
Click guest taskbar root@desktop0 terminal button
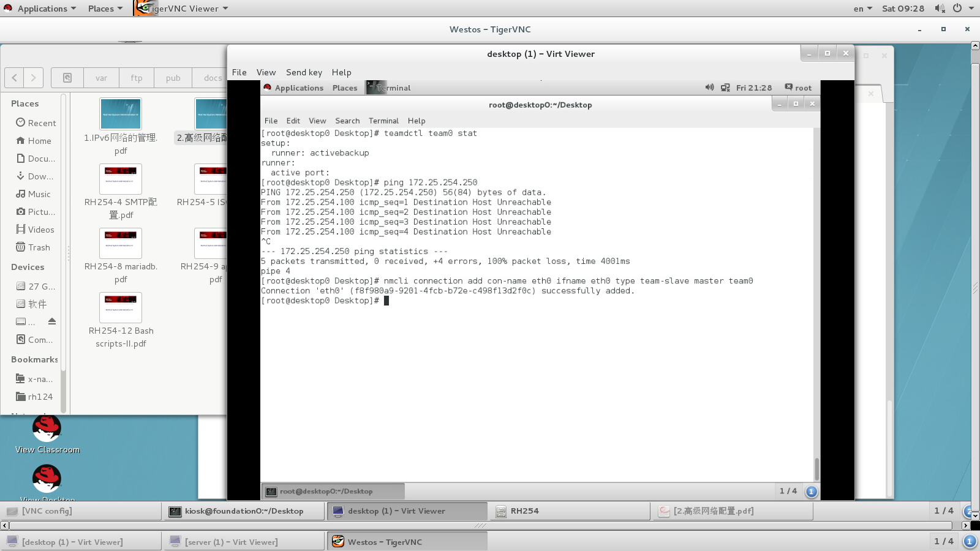point(333,492)
